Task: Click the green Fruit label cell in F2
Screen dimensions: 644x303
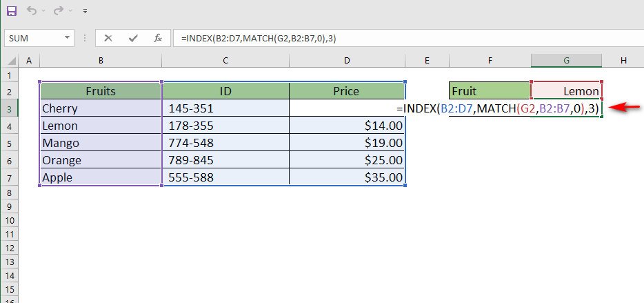Action: point(490,91)
